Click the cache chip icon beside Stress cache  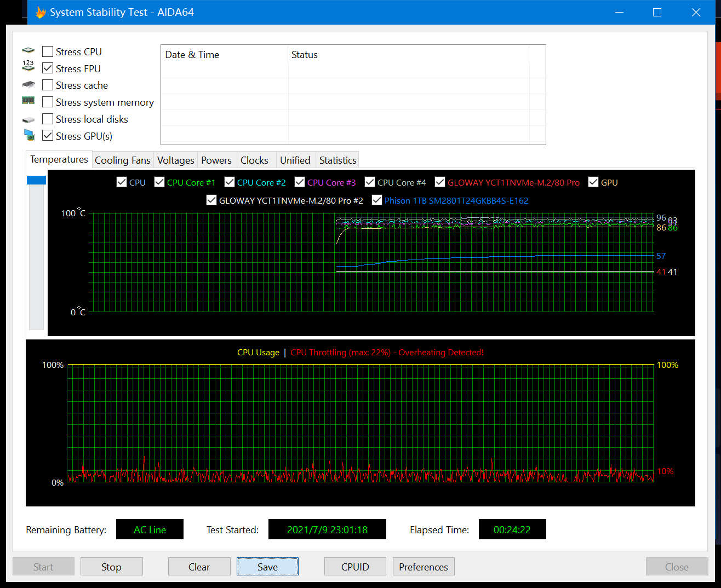pos(28,85)
